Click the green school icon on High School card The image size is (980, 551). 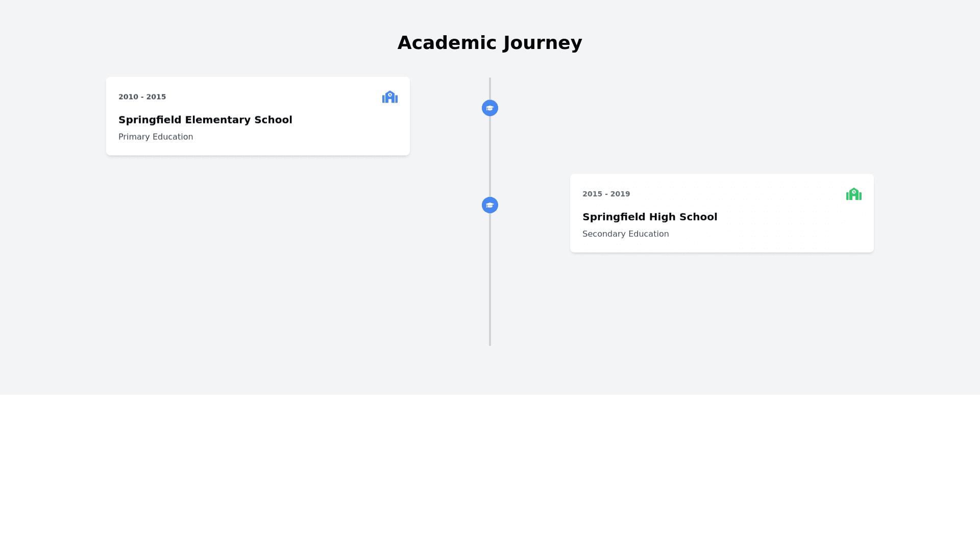click(853, 194)
